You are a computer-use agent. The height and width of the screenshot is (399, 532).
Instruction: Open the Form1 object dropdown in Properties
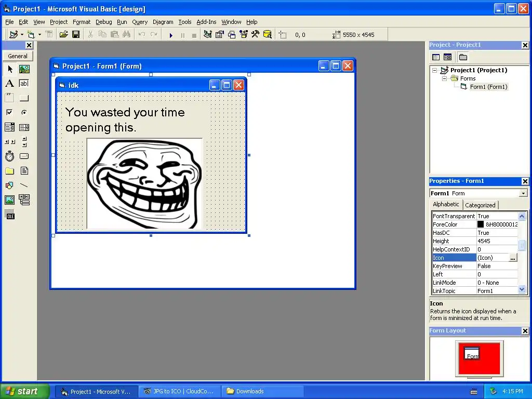tap(523, 193)
